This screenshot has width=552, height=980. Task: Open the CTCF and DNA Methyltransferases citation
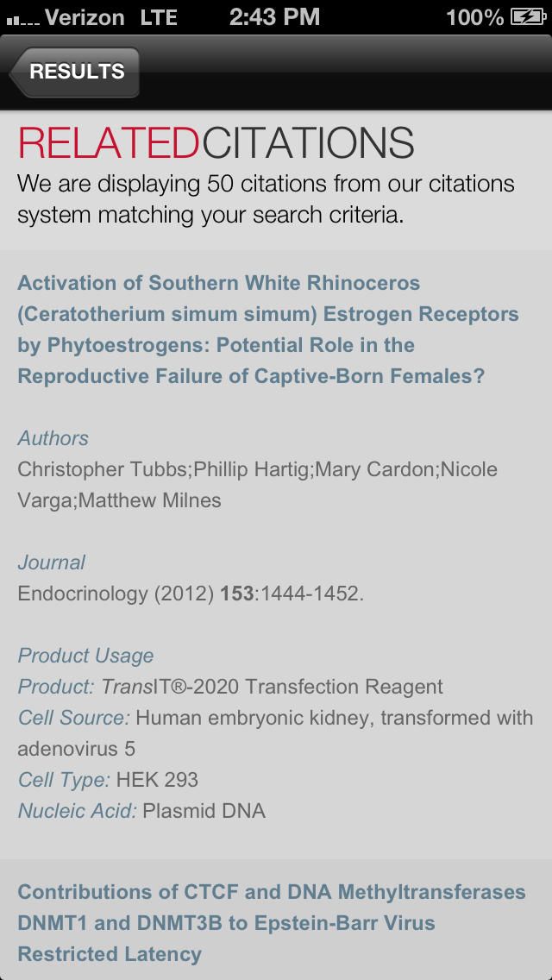pos(271,922)
